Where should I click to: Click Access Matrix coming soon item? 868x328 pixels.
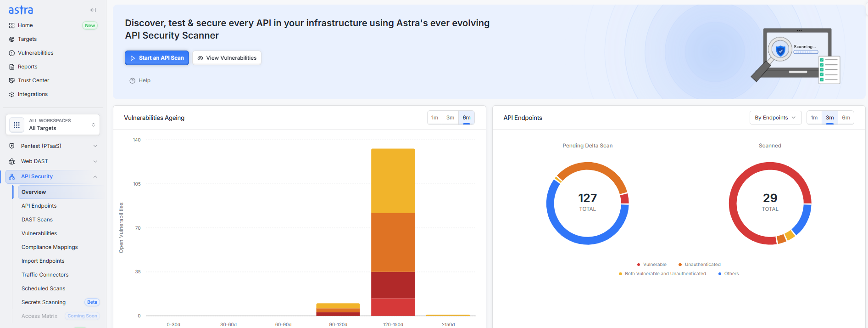click(39, 316)
